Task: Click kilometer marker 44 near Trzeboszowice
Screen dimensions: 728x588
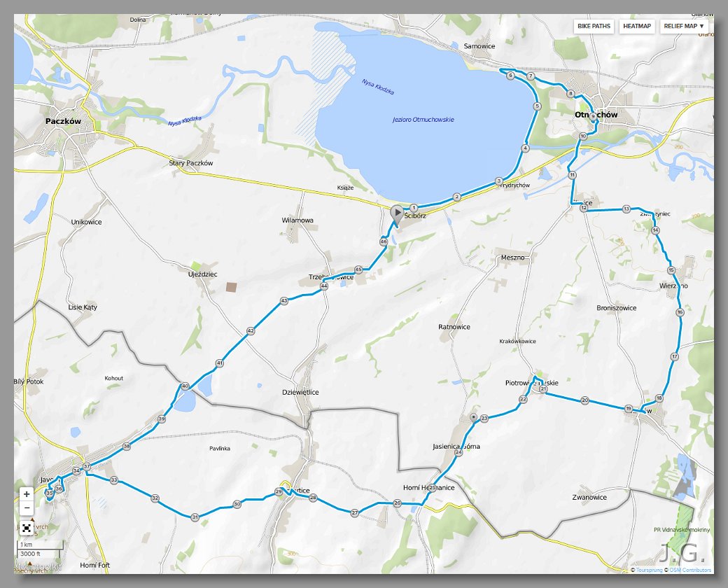Action: click(x=324, y=286)
